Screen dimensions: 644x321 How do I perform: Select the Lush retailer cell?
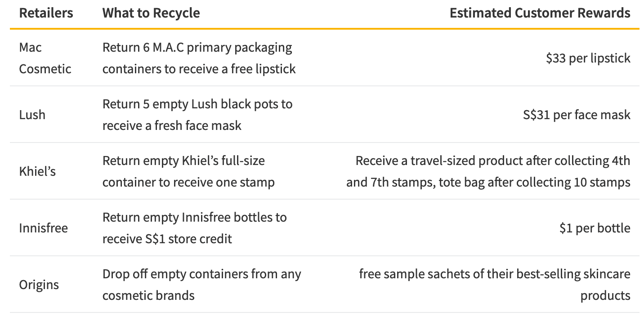pos(32,115)
